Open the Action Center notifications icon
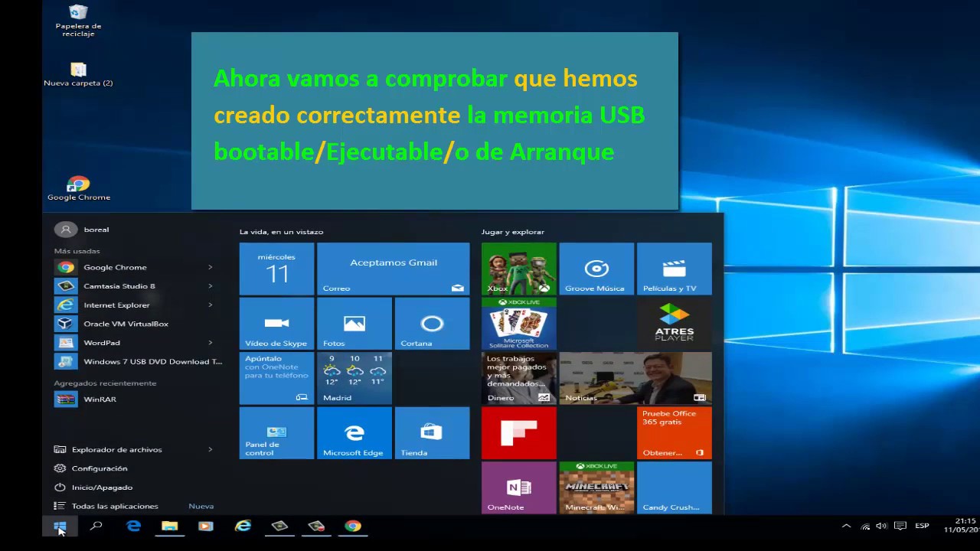Screen dimensions: 980x551 tap(900, 526)
